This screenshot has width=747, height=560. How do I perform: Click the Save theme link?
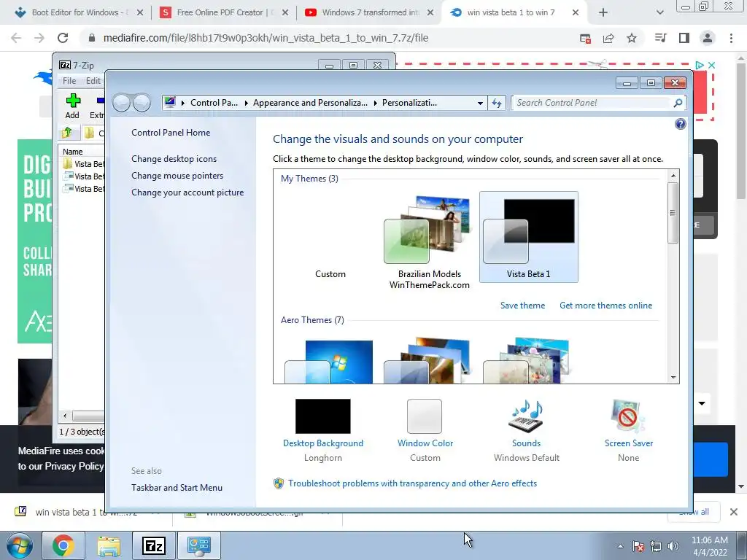(x=522, y=306)
